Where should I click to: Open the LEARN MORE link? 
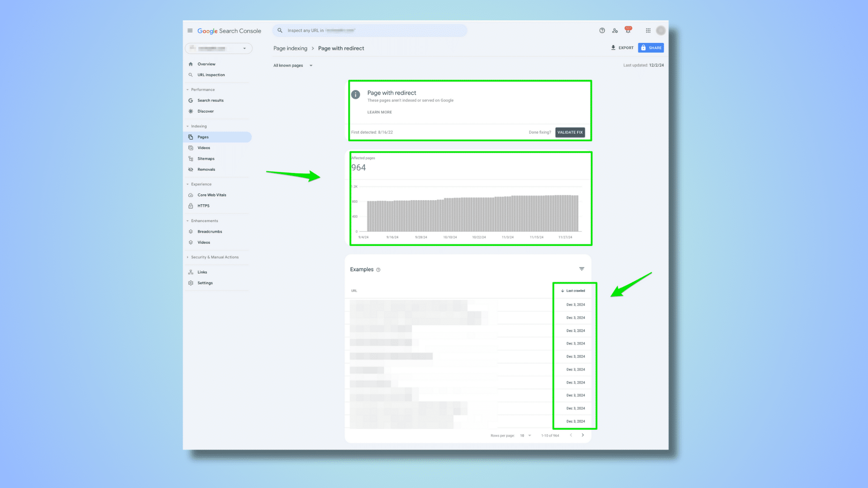pos(379,112)
